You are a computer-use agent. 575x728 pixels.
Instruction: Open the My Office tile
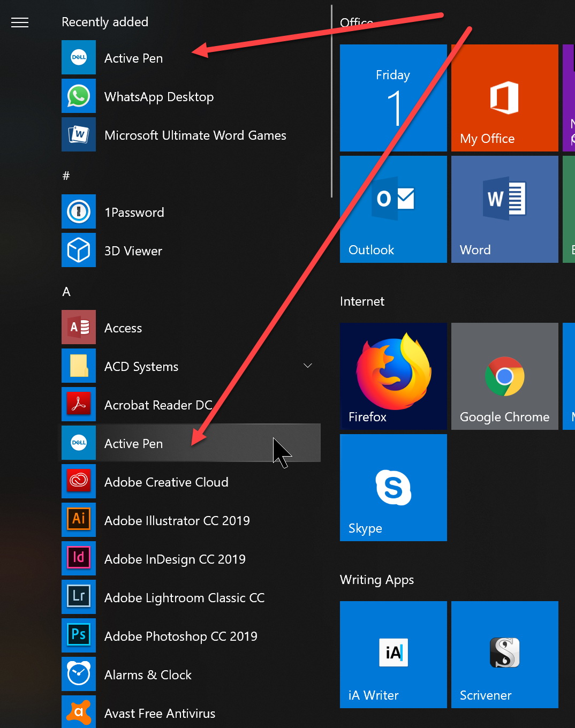[505, 98]
